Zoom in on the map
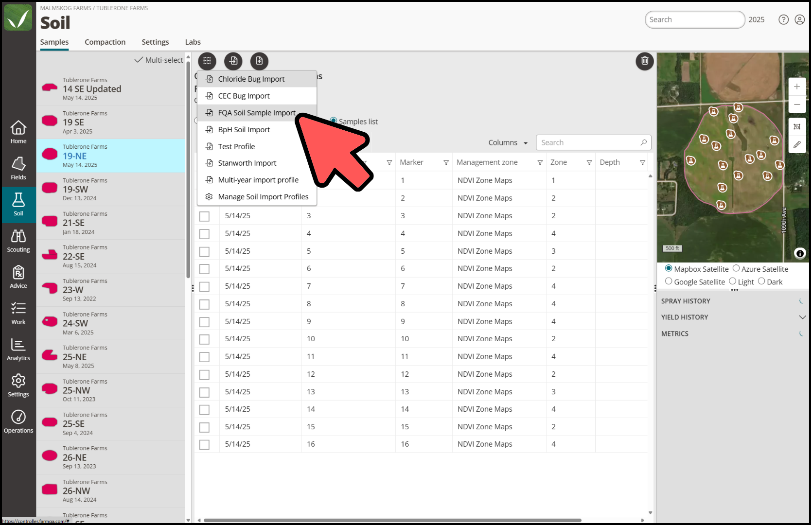 (x=797, y=87)
